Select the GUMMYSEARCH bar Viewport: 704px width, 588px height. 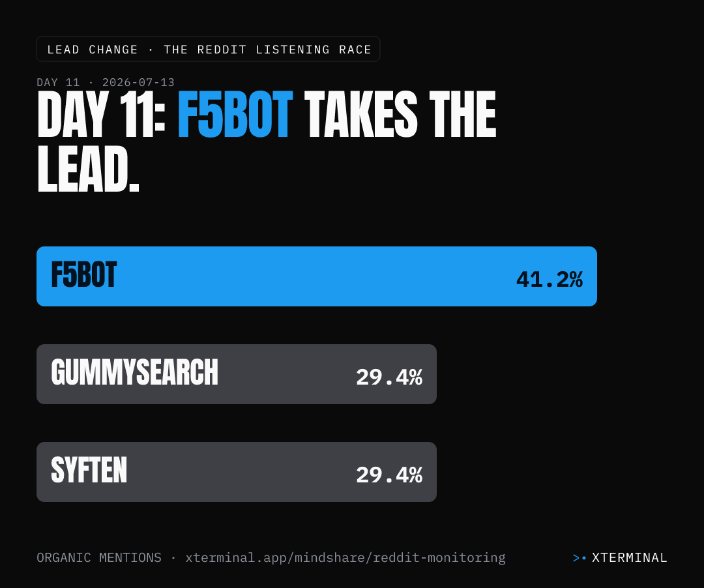coord(237,374)
